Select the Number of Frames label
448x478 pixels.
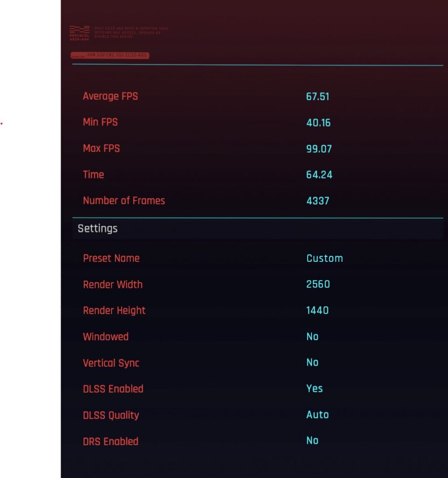124,201
